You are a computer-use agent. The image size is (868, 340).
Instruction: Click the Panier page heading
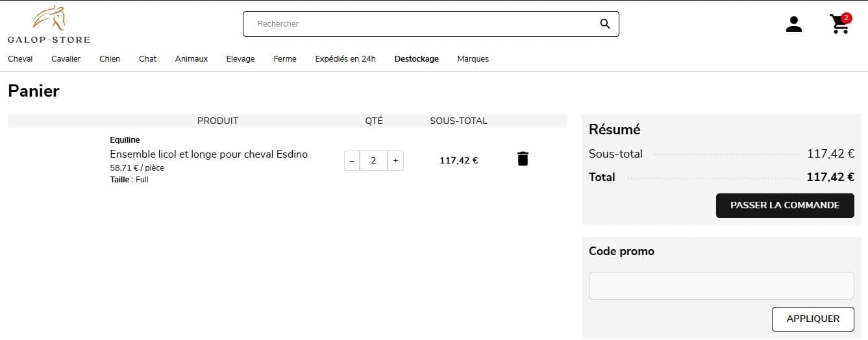pyautogui.click(x=34, y=91)
